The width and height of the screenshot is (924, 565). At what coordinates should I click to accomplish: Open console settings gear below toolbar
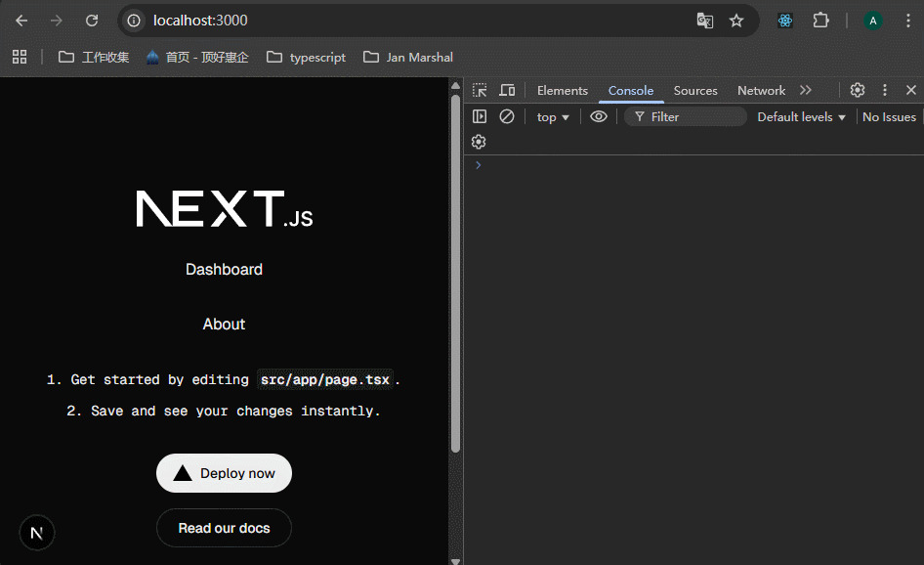479,142
